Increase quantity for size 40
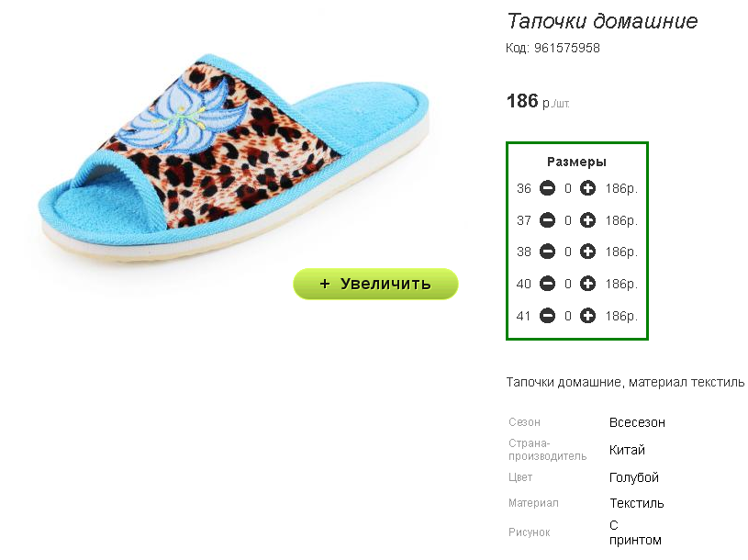Screen dimensions: 748x560 tap(587, 284)
